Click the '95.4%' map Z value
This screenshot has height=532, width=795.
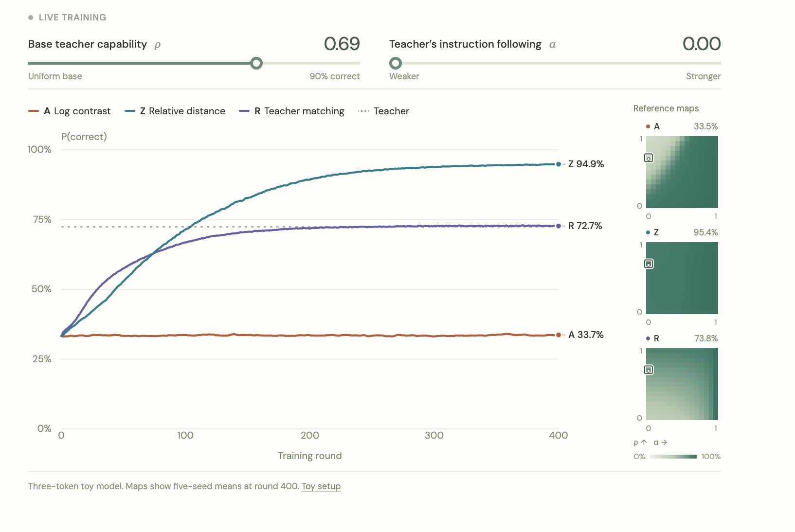706,232
